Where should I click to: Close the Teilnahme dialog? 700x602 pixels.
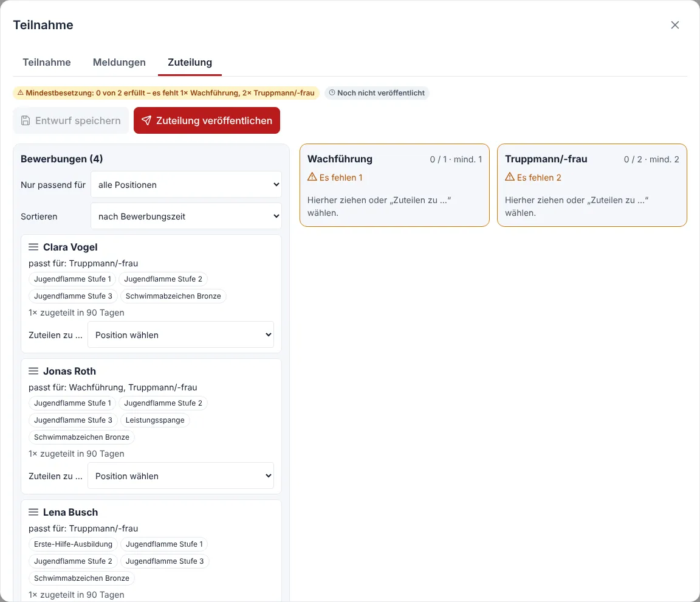tap(674, 25)
